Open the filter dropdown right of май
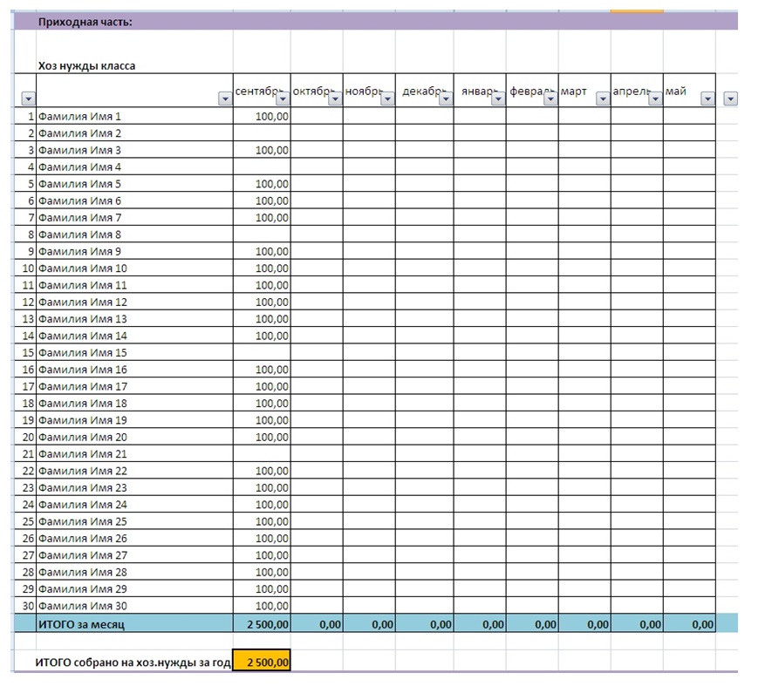 click(x=730, y=99)
